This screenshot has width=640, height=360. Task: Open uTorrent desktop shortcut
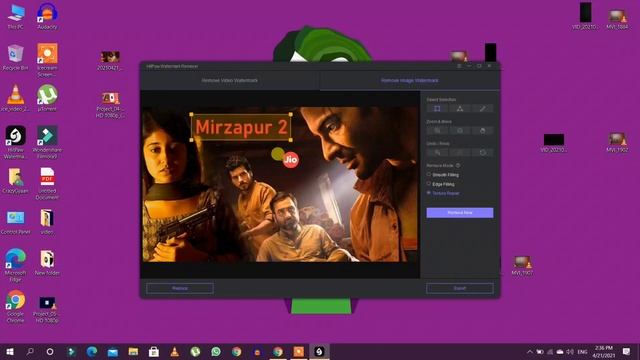point(47,98)
